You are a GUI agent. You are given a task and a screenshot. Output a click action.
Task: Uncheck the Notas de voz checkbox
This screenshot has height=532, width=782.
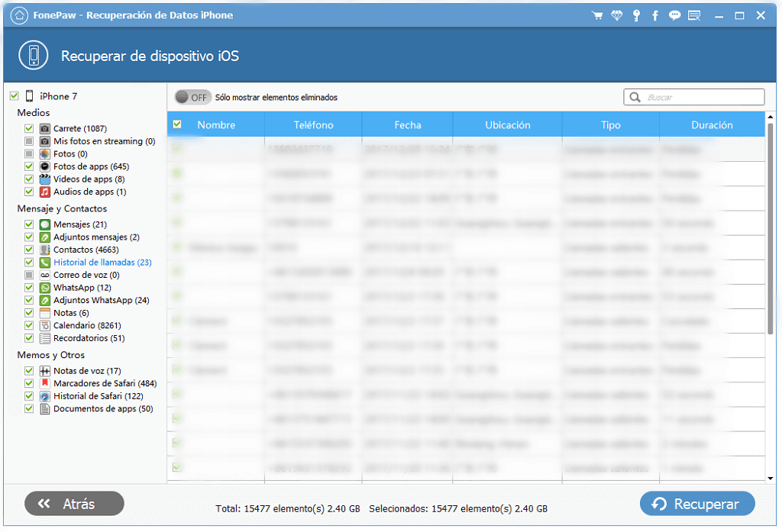tap(29, 370)
